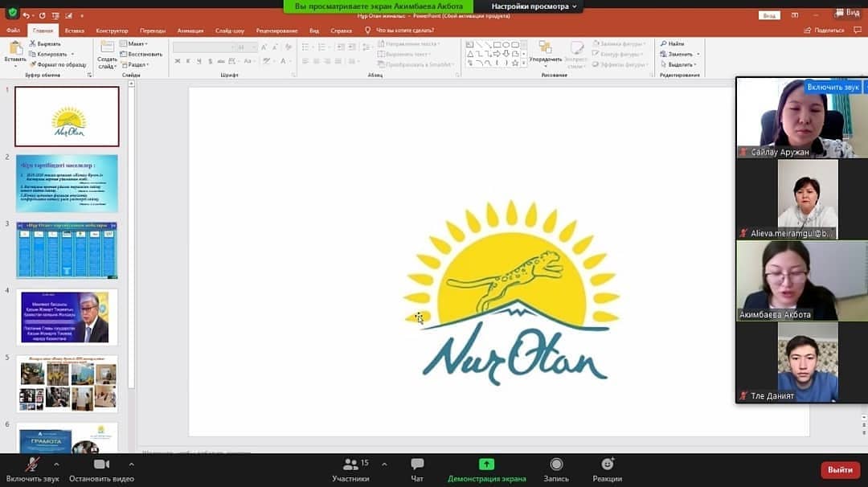This screenshot has width=868, height=487.
Task: Click the Найти search icon in ribbon
Action: [x=672, y=43]
